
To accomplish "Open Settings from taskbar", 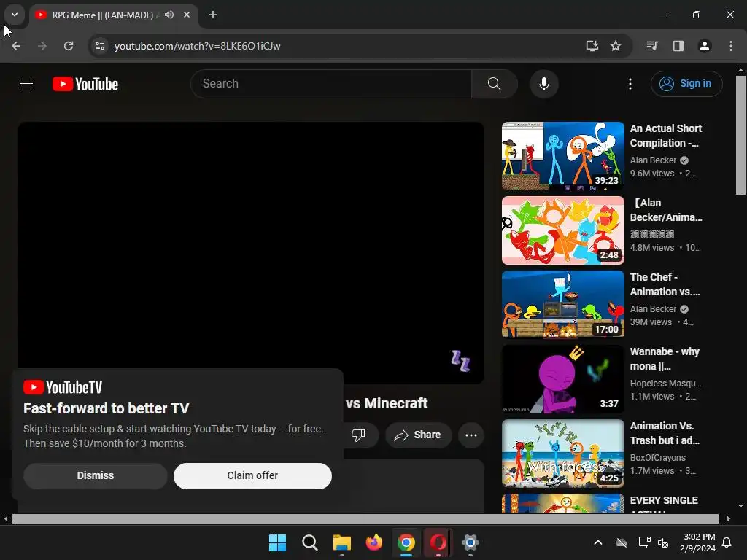I will pyautogui.click(x=471, y=542).
